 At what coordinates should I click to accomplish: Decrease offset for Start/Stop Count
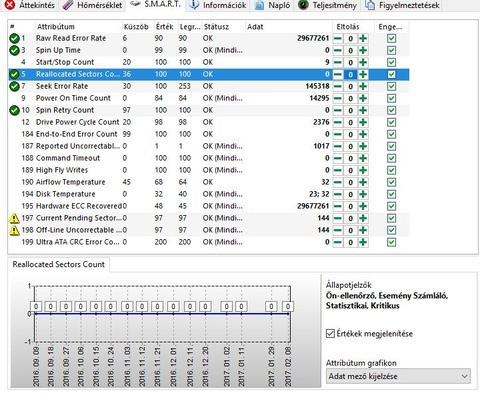tap(338, 62)
